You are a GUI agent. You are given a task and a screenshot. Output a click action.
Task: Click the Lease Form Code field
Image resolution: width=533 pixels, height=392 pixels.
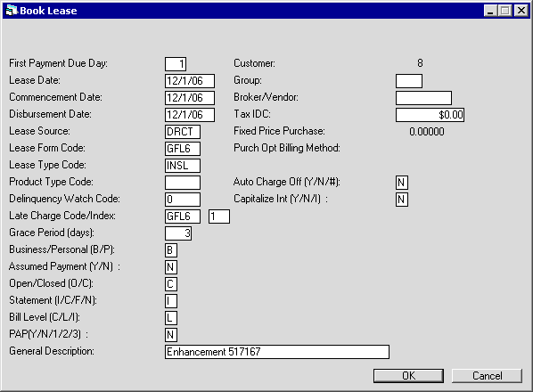tap(183, 149)
